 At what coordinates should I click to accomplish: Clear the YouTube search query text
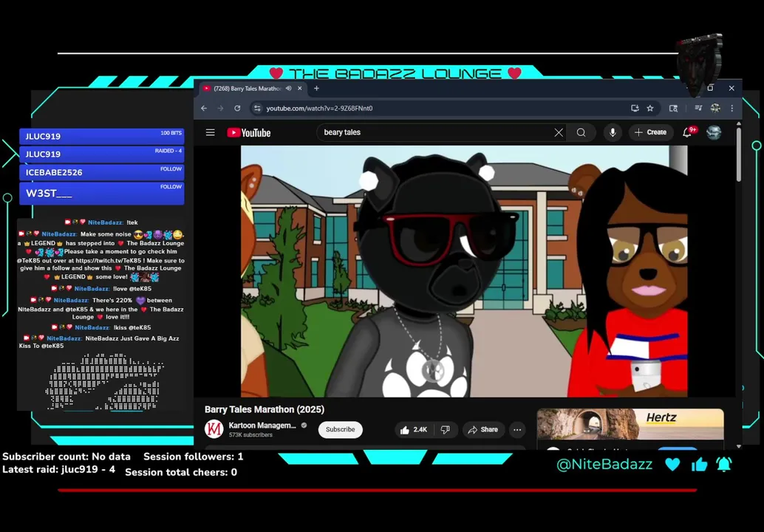click(559, 132)
